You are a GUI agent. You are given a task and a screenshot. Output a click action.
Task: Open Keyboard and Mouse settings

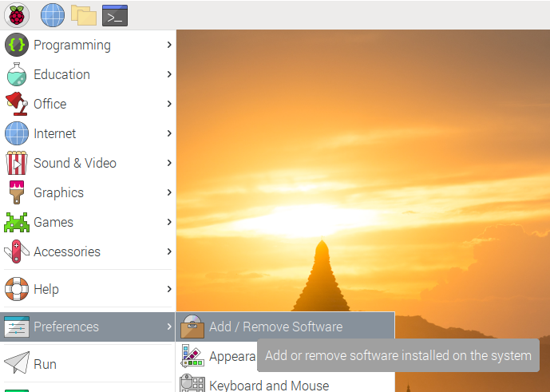click(x=268, y=386)
